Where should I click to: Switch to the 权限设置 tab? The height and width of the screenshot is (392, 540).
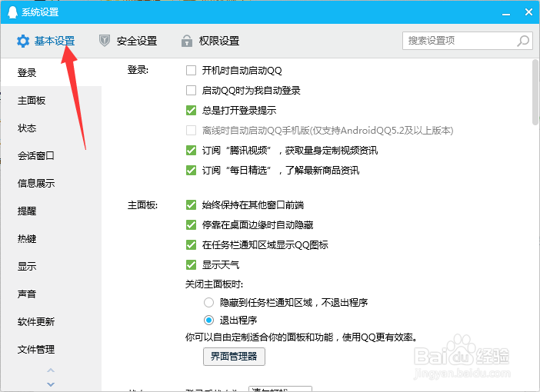pyautogui.click(x=211, y=41)
